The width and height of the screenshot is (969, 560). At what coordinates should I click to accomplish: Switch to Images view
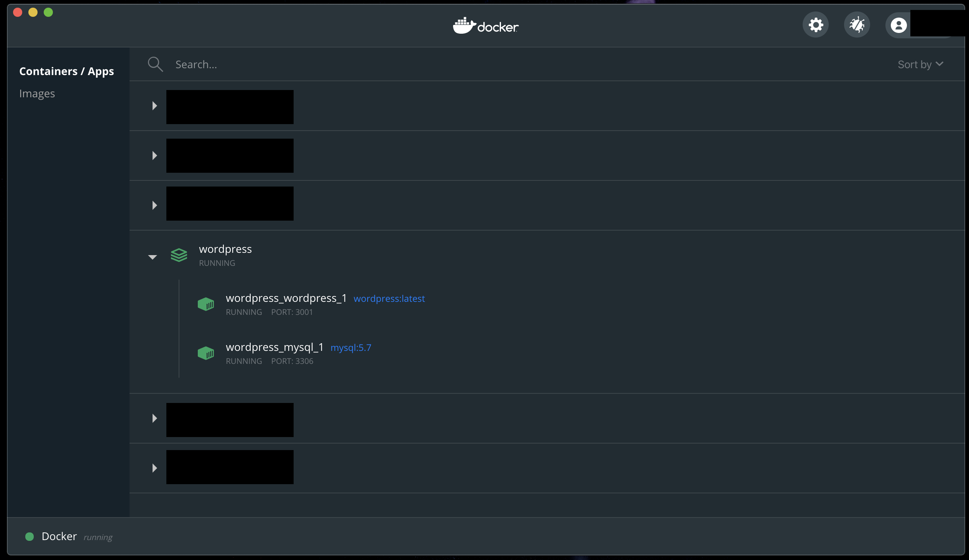37,93
